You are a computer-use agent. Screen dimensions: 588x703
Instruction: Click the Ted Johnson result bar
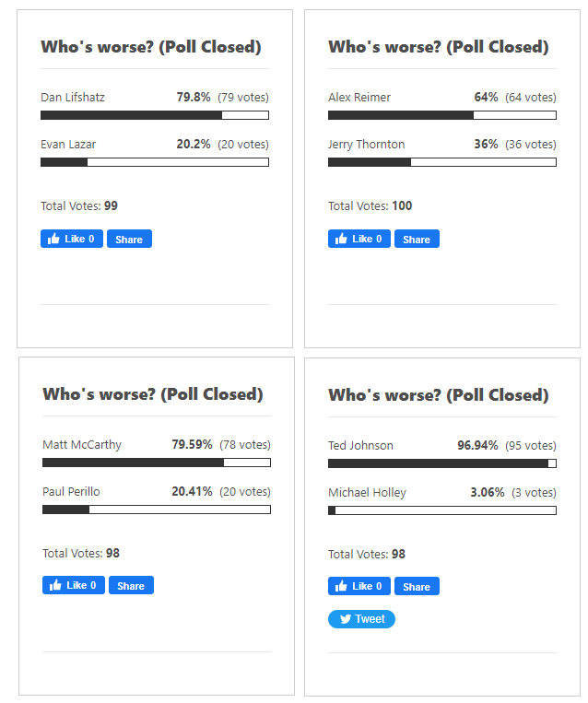(x=442, y=463)
